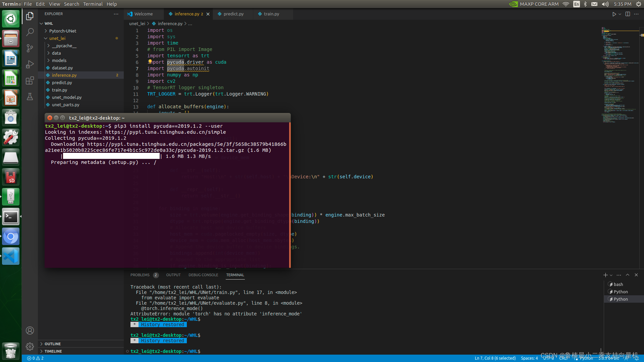Maximize the terminal panel size
This screenshot has height=362, width=644.
(x=628, y=275)
